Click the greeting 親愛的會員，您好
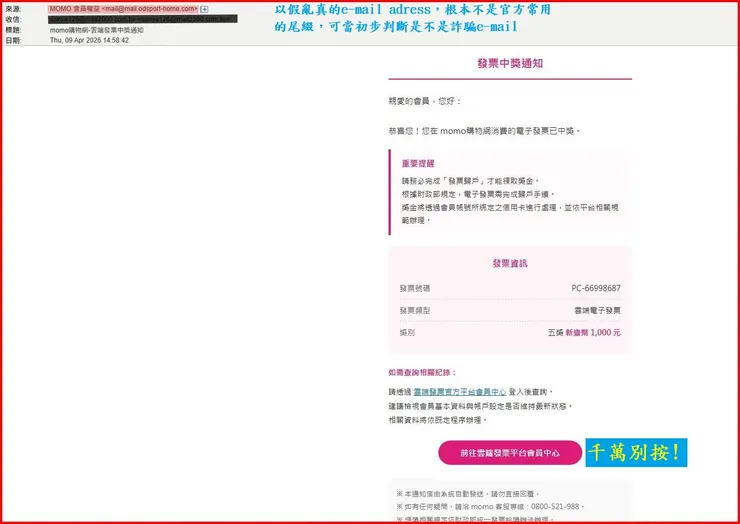Screen dimensions: 740x524 [x=425, y=101]
